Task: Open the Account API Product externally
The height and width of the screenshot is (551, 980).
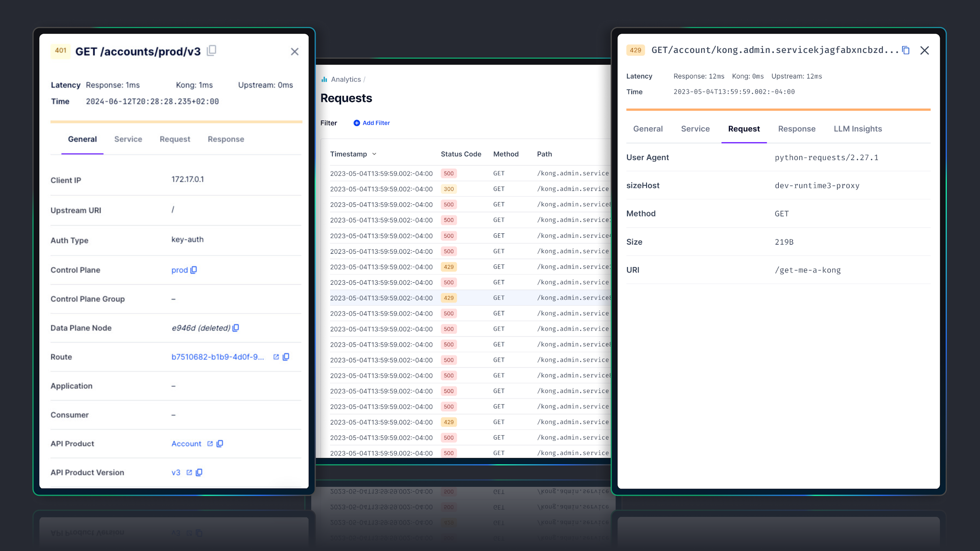Action: [x=210, y=443]
